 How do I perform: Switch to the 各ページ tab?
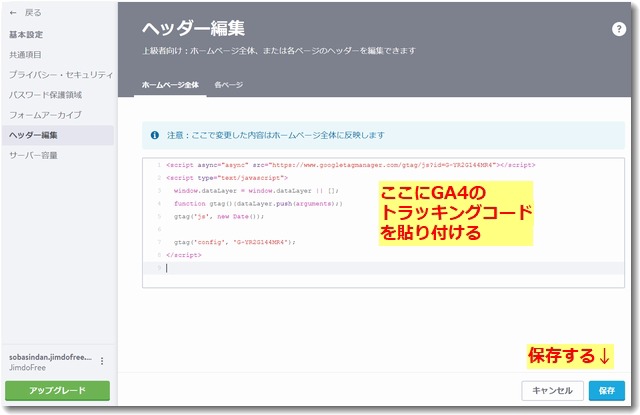tap(229, 86)
